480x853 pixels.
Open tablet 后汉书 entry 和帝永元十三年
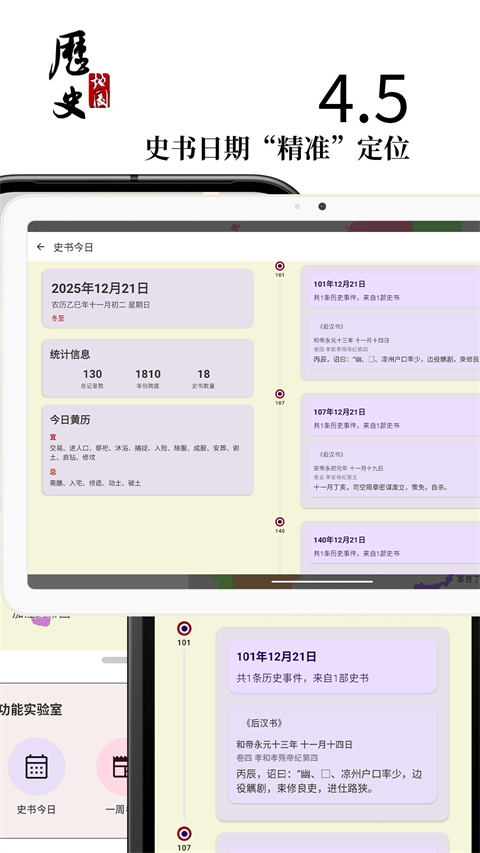tap(394, 343)
